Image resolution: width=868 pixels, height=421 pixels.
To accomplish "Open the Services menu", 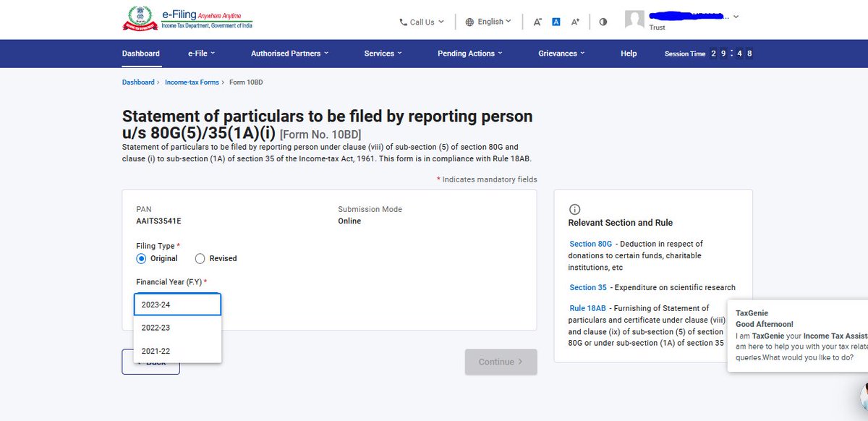I will click(x=383, y=54).
